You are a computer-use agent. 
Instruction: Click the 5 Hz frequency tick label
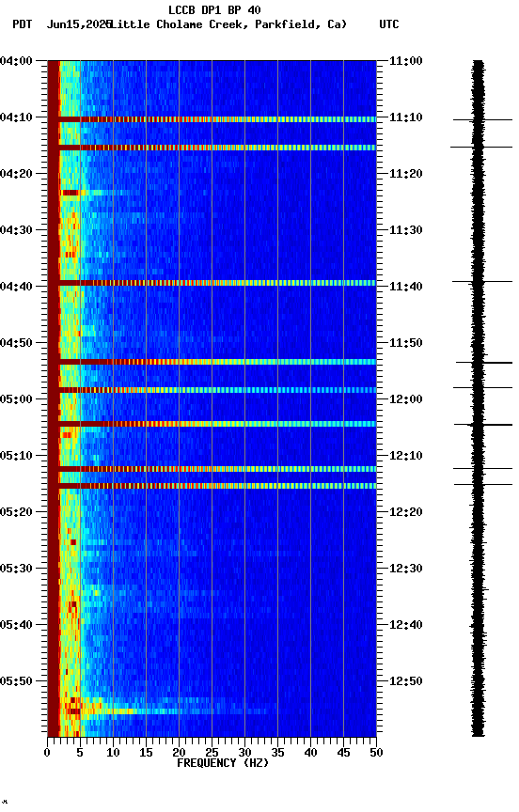click(x=80, y=753)
